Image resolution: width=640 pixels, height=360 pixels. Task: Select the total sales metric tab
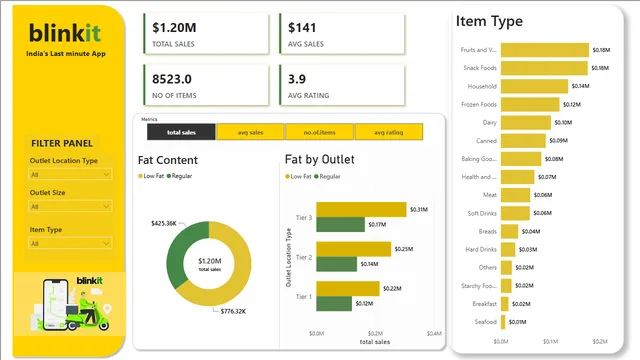point(181,132)
